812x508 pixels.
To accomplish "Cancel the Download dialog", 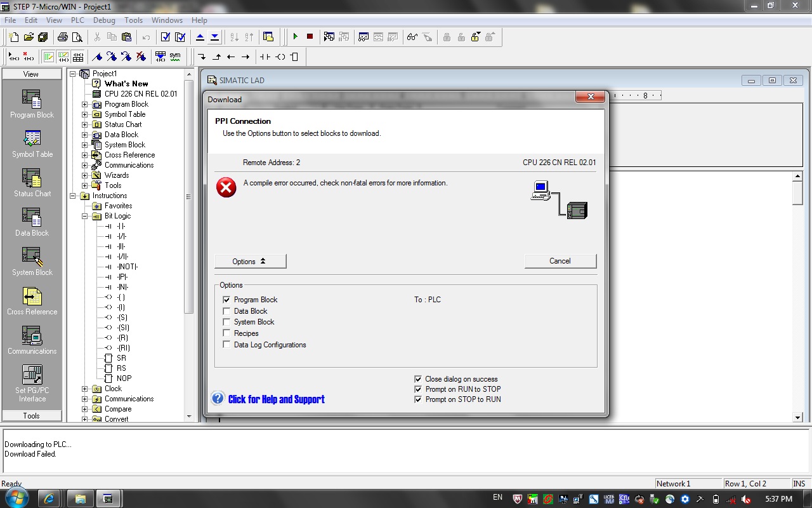I will tap(560, 261).
